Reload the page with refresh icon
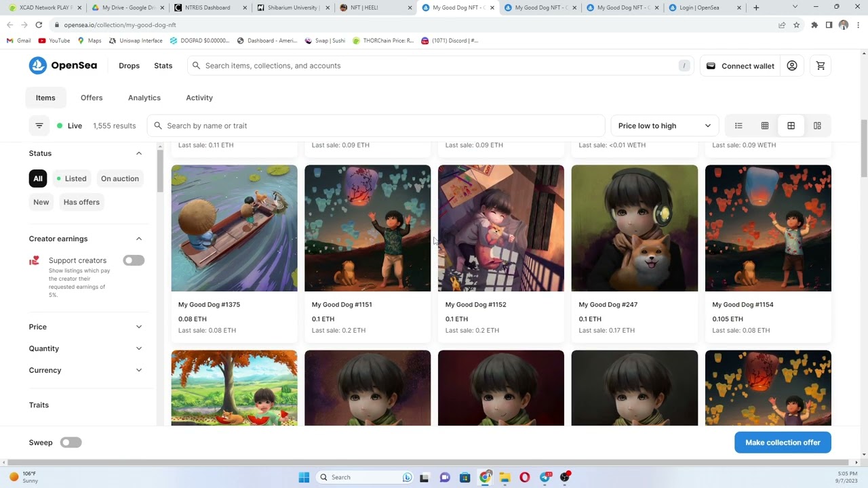868x488 pixels. [39, 24]
